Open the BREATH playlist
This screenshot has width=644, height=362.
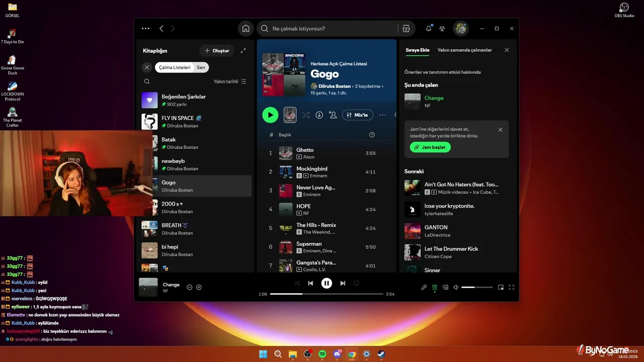pyautogui.click(x=196, y=229)
